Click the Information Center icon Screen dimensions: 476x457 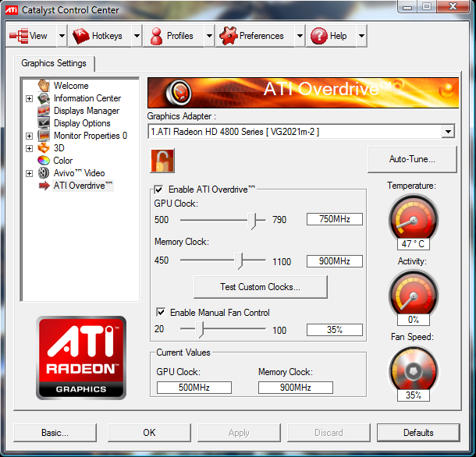click(44, 98)
